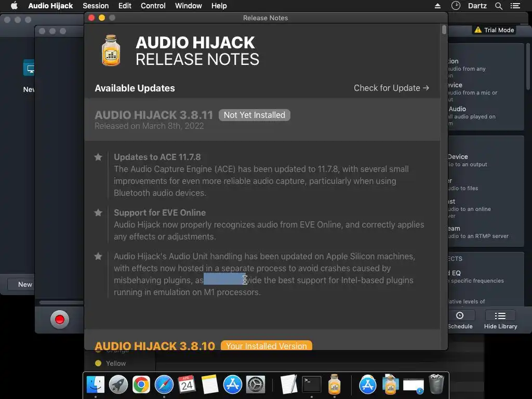Click the 'io to an output' Device entry

(468, 161)
